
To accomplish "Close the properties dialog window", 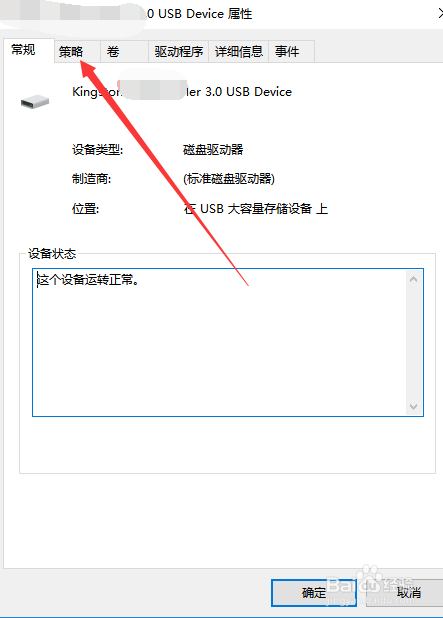I will tap(440, 13).
